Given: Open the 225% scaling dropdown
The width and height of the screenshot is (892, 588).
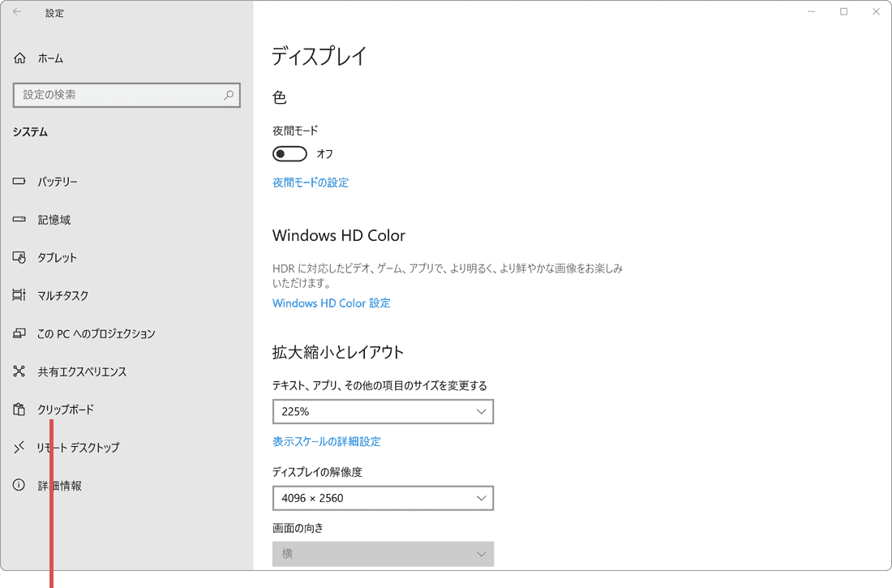Looking at the screenshot, I should click(x=383, y=411).
